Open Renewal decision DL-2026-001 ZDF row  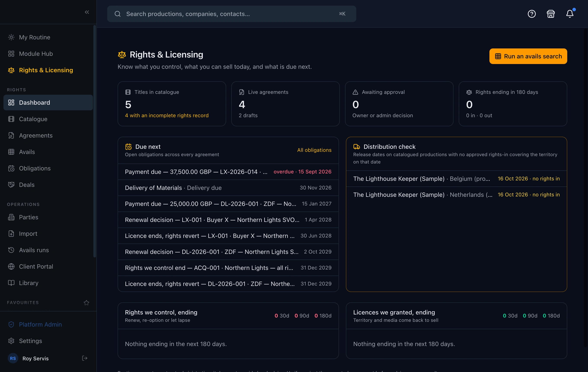pyautogui.click(x=228, y=252)
